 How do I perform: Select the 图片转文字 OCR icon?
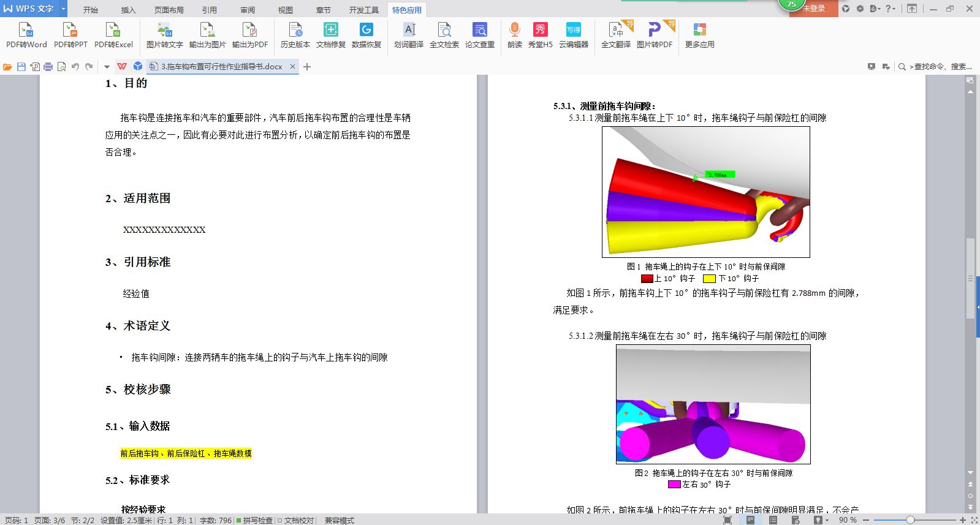(164, 35)
